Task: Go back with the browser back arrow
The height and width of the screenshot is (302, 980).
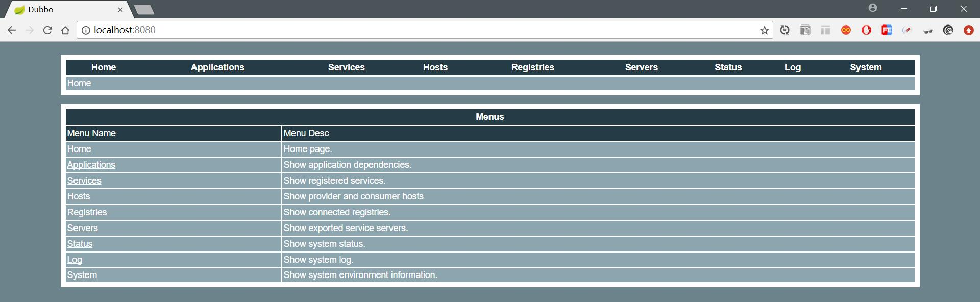Action: [12, 30]
